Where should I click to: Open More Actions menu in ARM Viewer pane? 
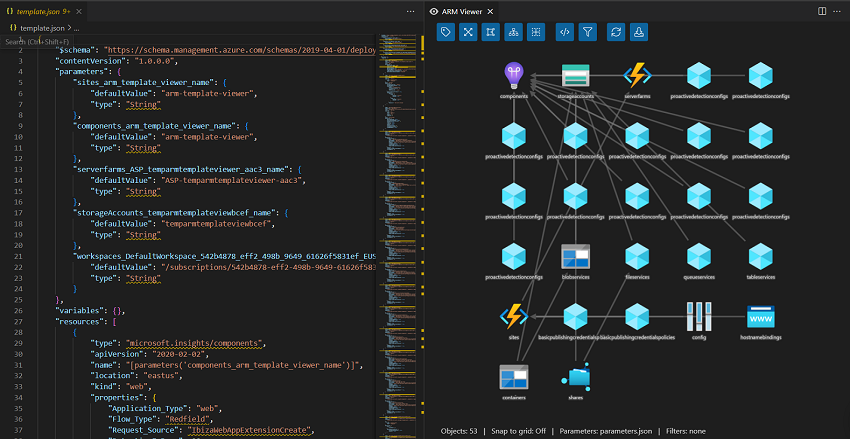[x=838, y=11]
